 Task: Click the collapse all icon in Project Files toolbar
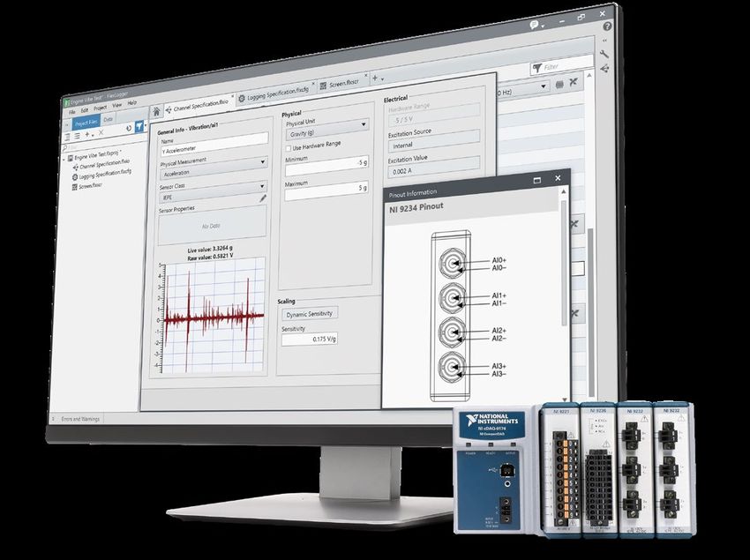(77, 136)
